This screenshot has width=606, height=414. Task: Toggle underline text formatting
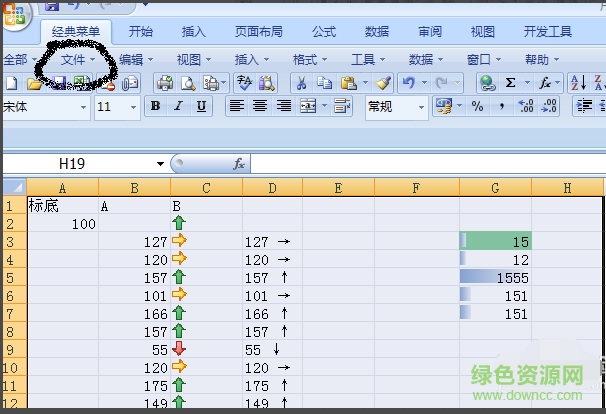click(201, 106)
